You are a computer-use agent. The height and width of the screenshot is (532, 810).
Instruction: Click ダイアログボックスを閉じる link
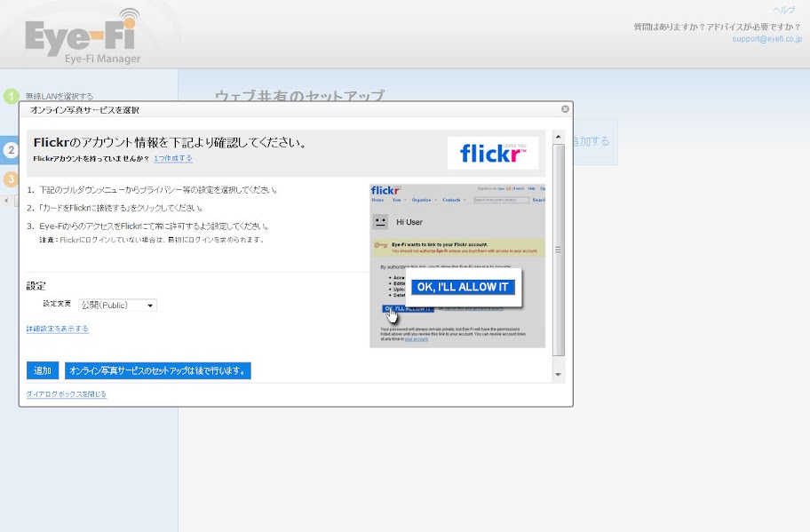(x=67, y=394)
